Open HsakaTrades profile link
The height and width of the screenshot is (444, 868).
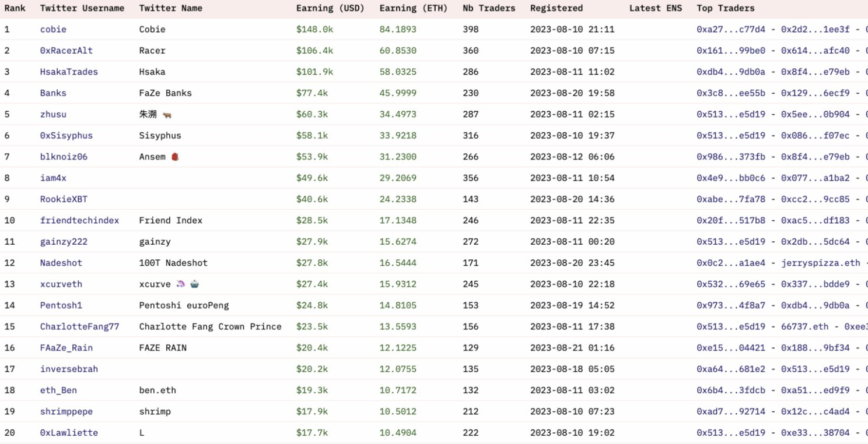tap(69, 72)
